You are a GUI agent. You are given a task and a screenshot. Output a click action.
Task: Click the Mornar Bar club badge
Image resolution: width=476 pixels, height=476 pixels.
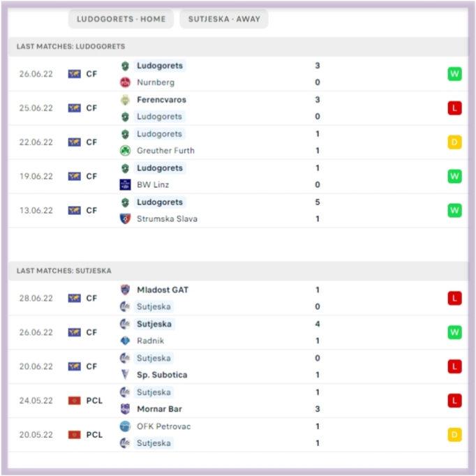(125, 409)
